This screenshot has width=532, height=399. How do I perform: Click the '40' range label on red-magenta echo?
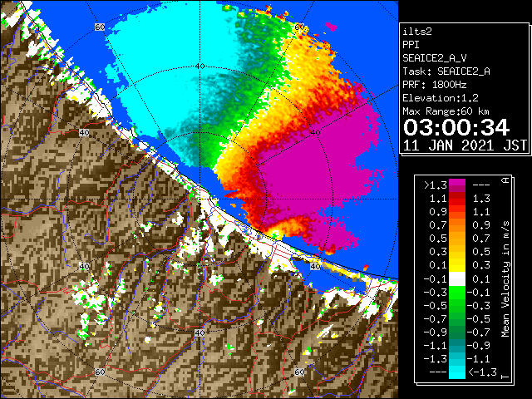coord(315,133)
